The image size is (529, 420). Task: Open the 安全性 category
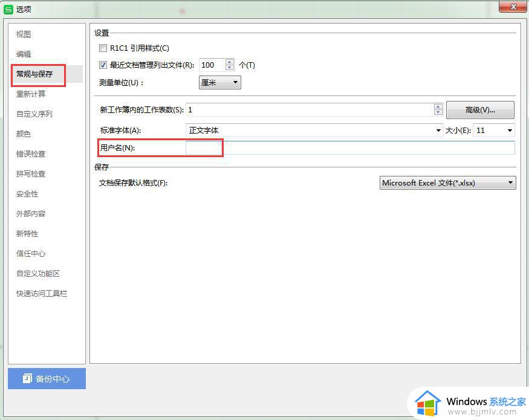click(27, 193)
